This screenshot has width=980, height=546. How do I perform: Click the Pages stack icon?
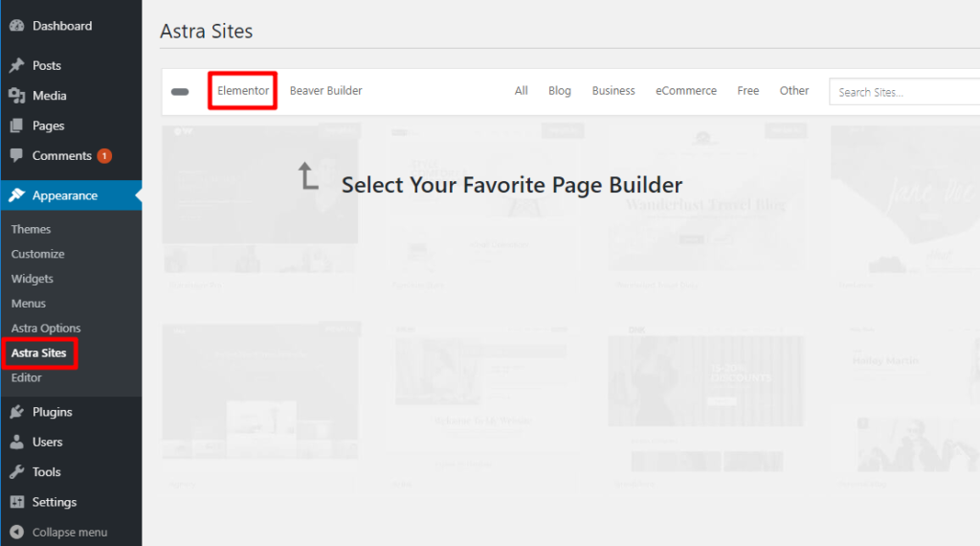pyautogui.click(x=17, y=125)
